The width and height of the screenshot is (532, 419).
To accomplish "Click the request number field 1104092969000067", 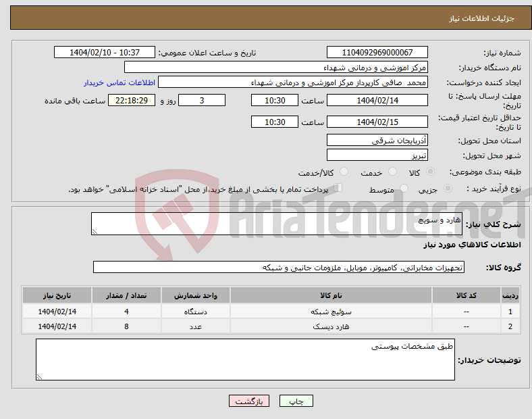I will [x=377, y=52].
